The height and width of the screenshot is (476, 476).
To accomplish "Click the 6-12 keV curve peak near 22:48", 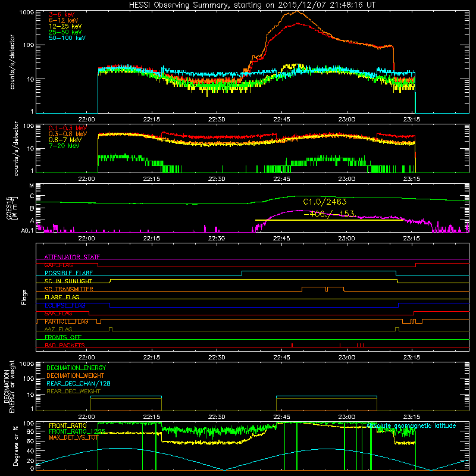I will [296, 11].
